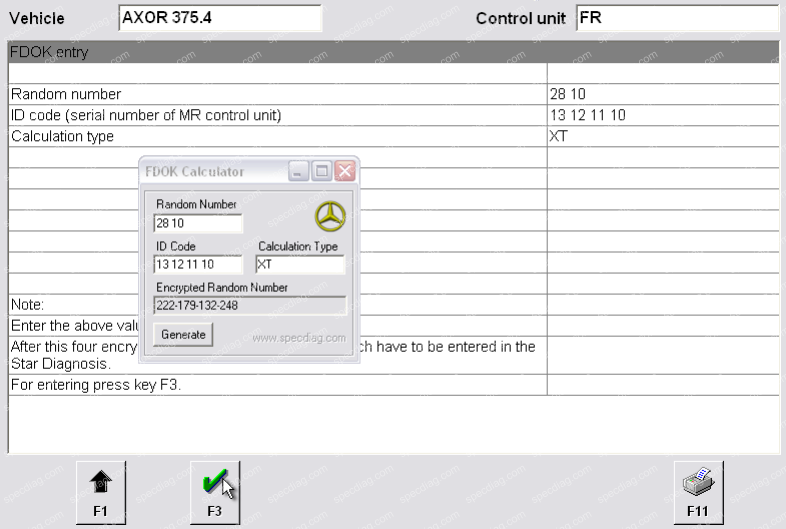Click the Calculation type XT table cell

coord(661,136)
